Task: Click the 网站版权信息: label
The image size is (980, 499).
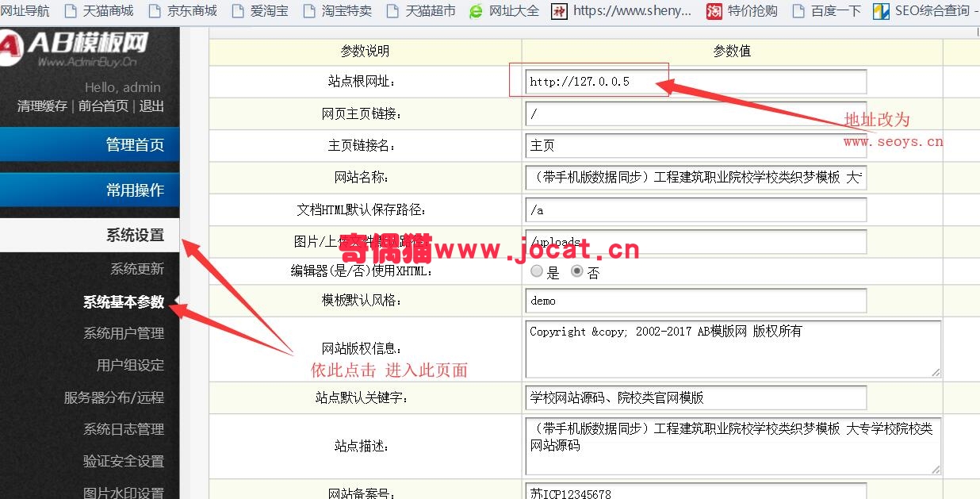Action: (x=362, y=349)
